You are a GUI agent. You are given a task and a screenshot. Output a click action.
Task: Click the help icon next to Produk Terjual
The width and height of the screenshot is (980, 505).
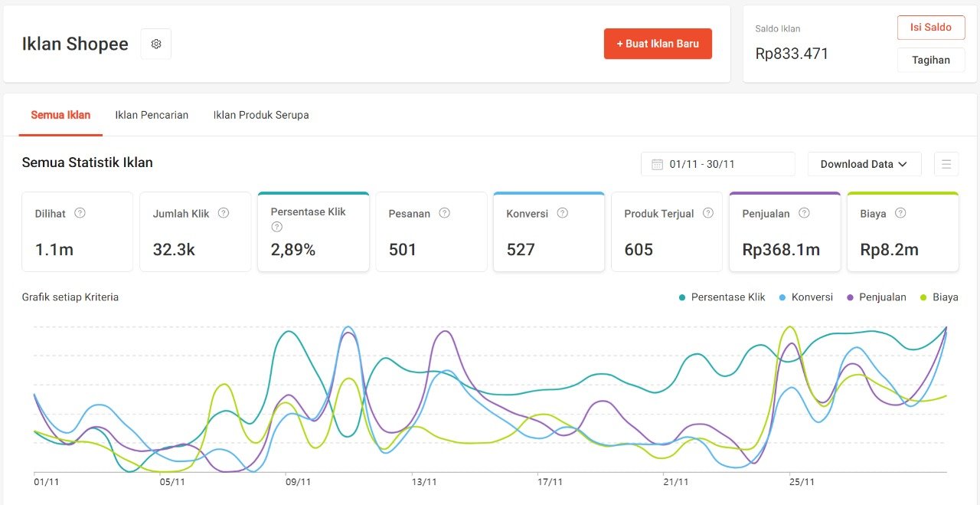click(708, 213)
